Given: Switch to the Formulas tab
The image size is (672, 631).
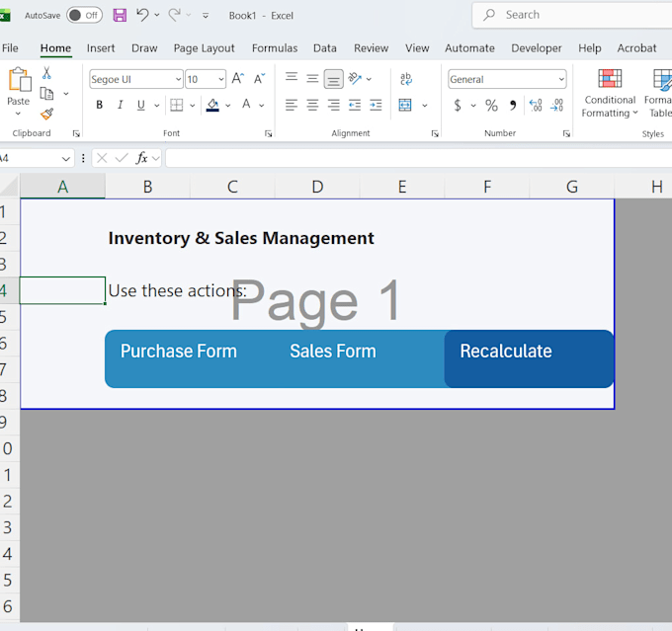Looking at the screenshot, I should (x=275, y=48).
